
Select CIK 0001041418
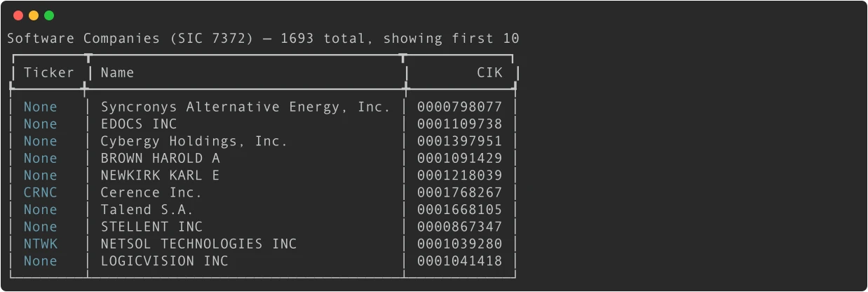pyautogui.click(x=460, y=261)
